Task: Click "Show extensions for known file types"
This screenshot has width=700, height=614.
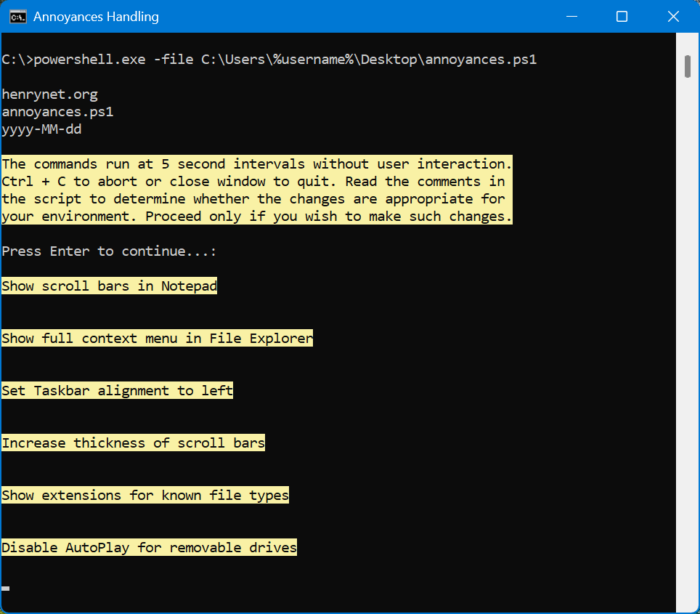Action: click(145, 496)
